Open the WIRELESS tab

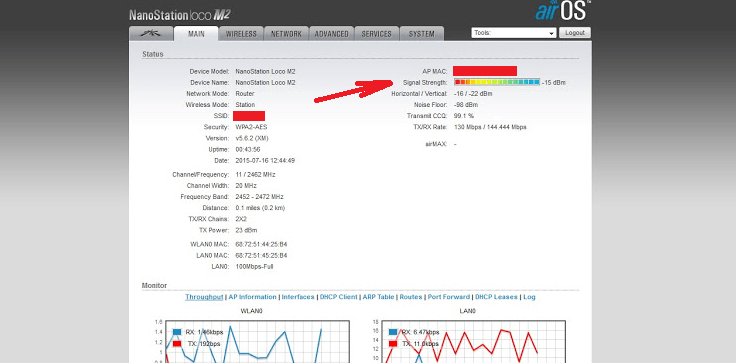point(241,34)
